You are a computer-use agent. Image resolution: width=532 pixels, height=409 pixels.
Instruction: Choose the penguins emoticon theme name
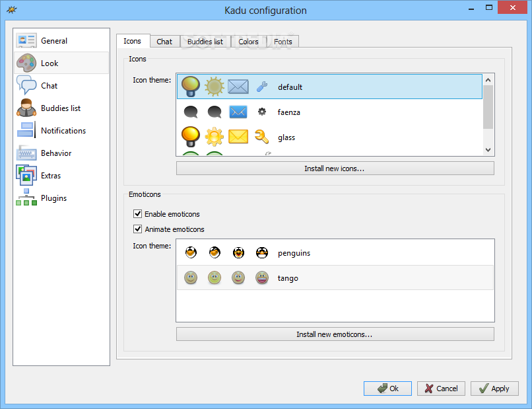pos(294,253)
